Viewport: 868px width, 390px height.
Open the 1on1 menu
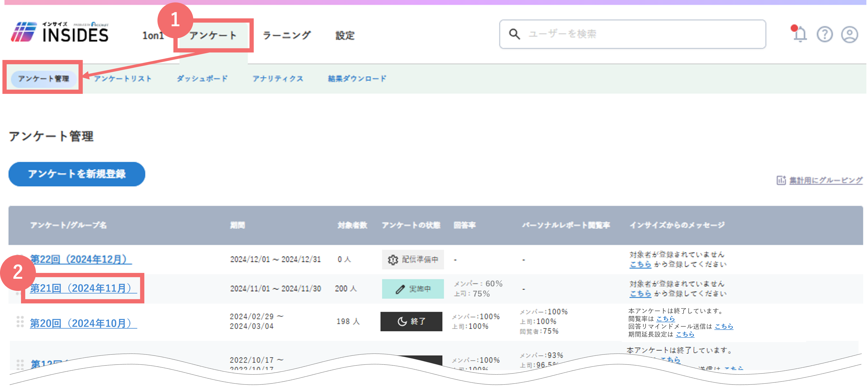pyautogui.click(x=153, y=35)
